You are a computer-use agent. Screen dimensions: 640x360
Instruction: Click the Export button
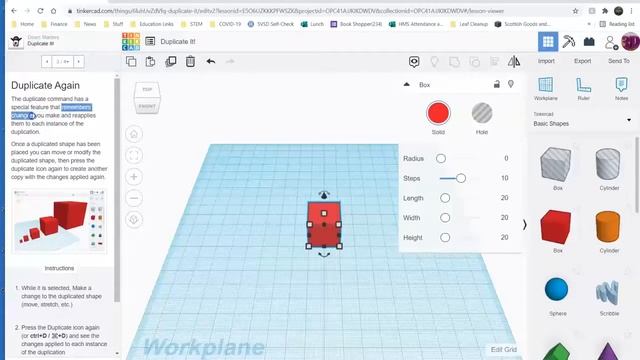(x=582, y=61)
